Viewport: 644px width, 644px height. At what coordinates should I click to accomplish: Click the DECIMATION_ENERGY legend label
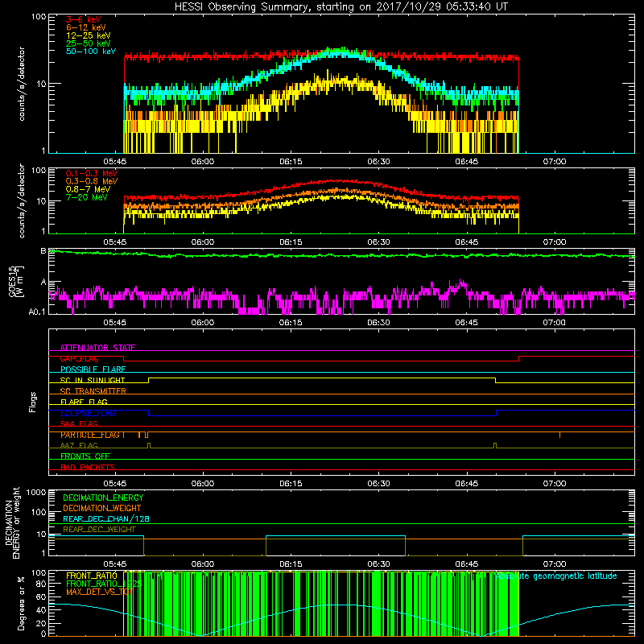coord(103,497)
